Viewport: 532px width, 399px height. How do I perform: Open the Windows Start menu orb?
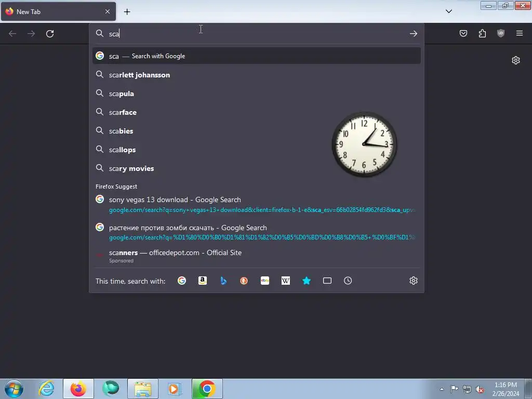14,389
